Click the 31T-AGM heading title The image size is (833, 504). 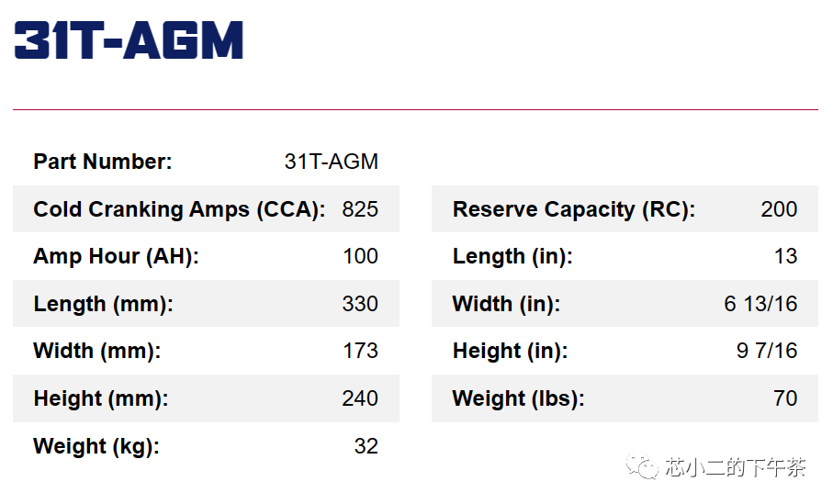129,40
